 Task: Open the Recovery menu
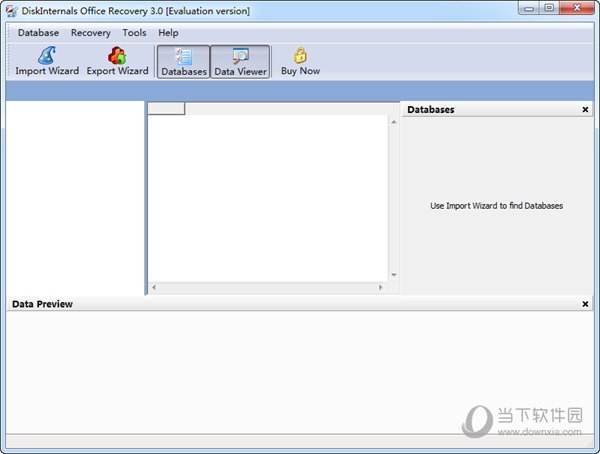pos(91,33)
